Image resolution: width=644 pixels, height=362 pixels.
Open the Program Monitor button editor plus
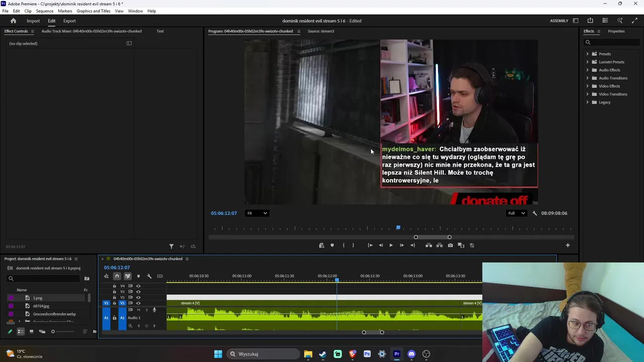568,245
